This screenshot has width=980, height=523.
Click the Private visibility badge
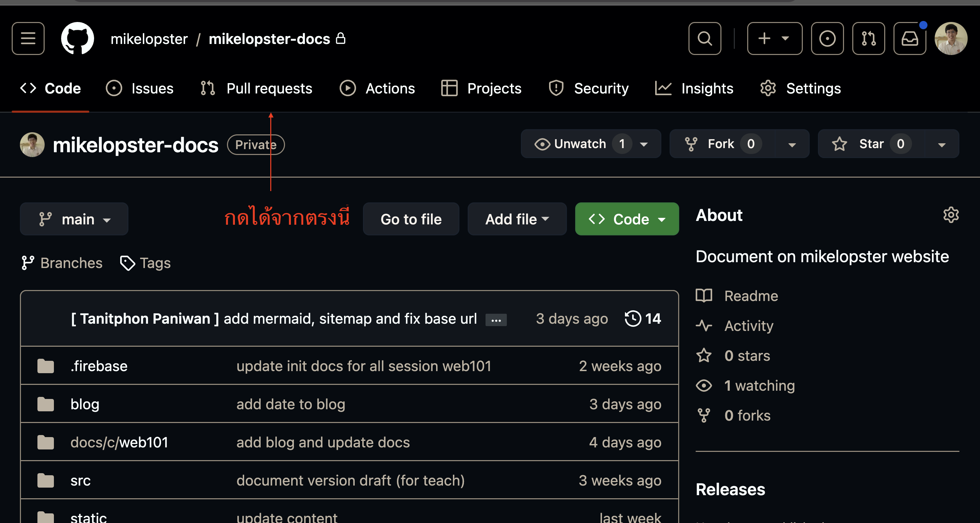tap(256, 145)
